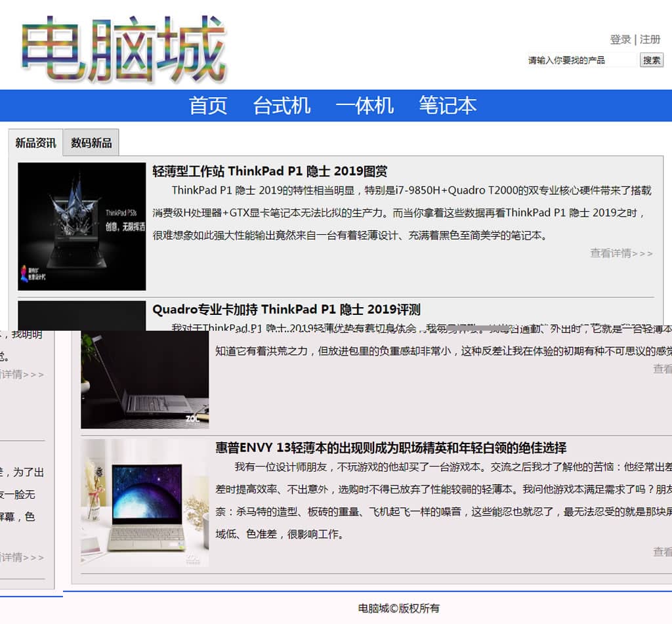Focus the product search input field

click(581, 60)
